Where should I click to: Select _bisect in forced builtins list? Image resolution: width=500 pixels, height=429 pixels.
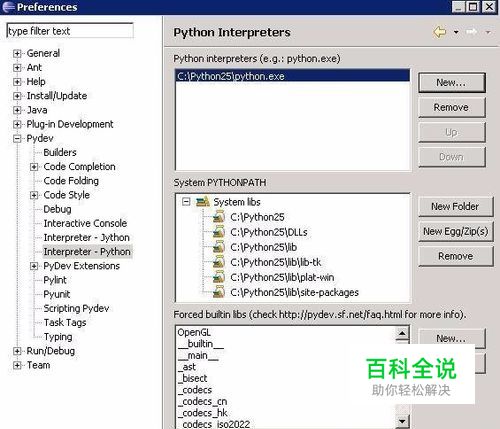pos(193,378)
